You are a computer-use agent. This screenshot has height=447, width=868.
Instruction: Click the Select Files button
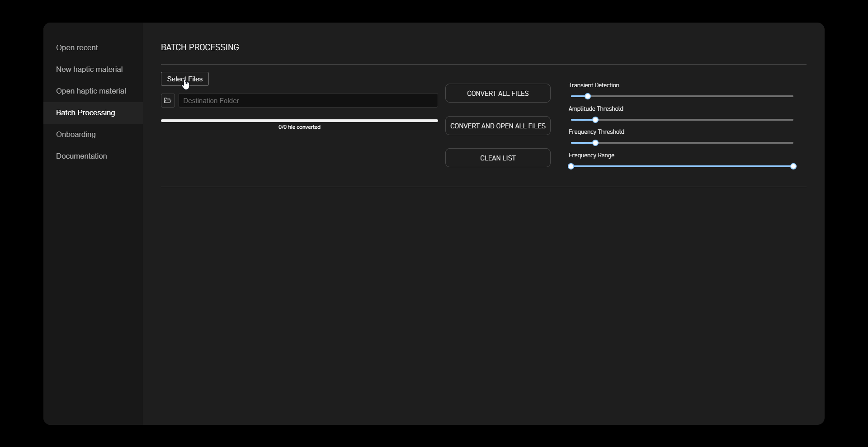[184, 79]
